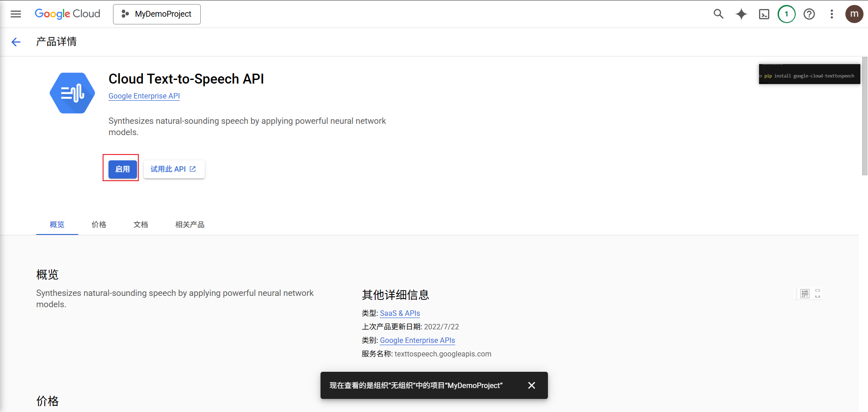Open search in the top bar
This screenshot has height=412, width=868.
click(718, 14)
